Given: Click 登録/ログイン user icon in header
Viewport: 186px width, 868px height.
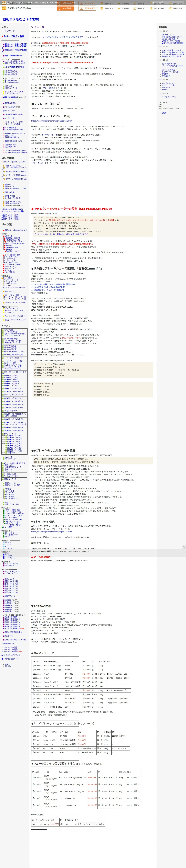Looking at the screenshot, I should coord(170,8).
